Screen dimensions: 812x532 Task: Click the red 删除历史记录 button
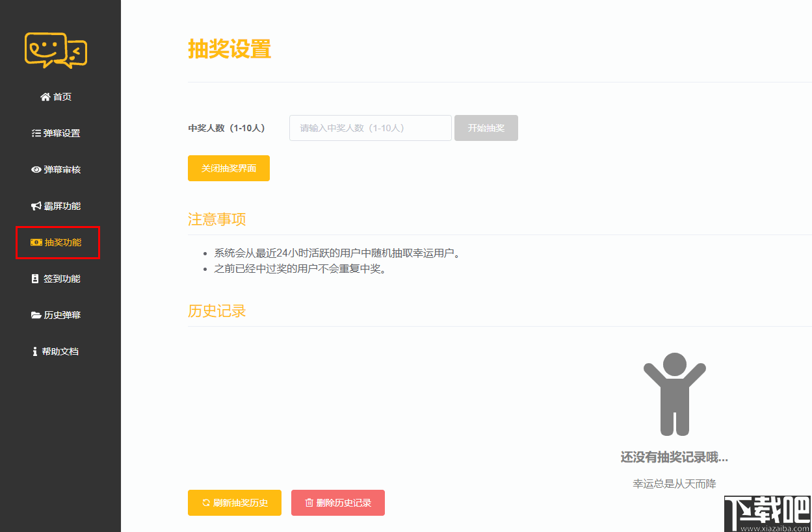point(337,502)
